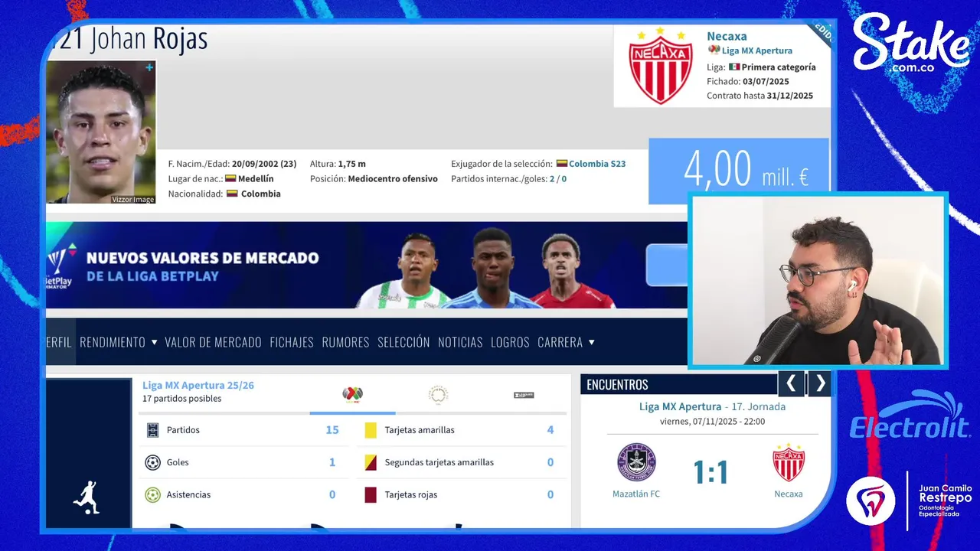Go to previous match in Encuentros
Screen dimensions: 980x551
coord(791,383)
